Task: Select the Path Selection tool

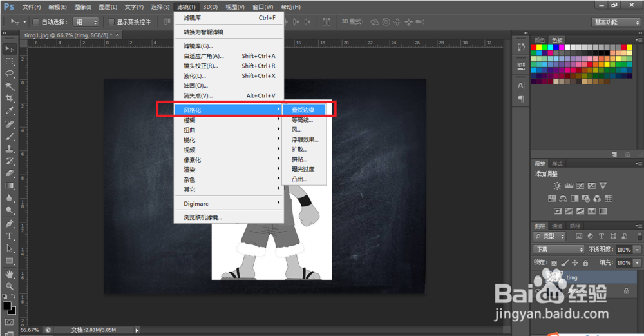Action: click(9, 248)
